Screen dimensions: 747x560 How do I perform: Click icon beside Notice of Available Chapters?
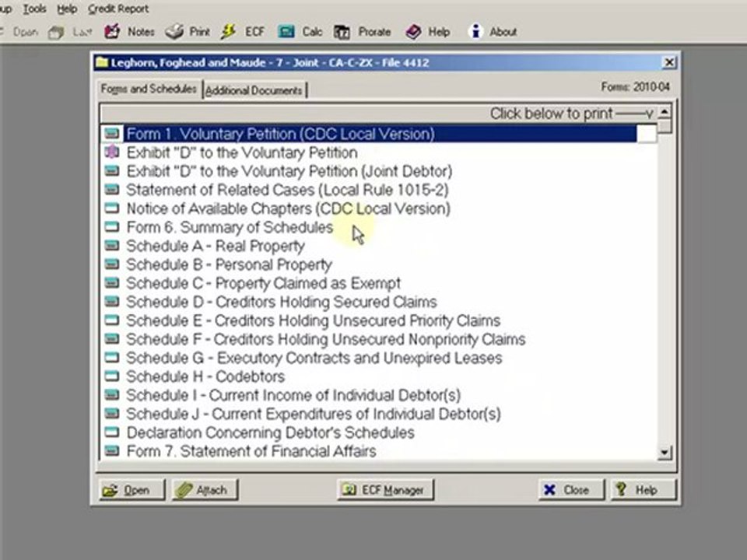112,208
